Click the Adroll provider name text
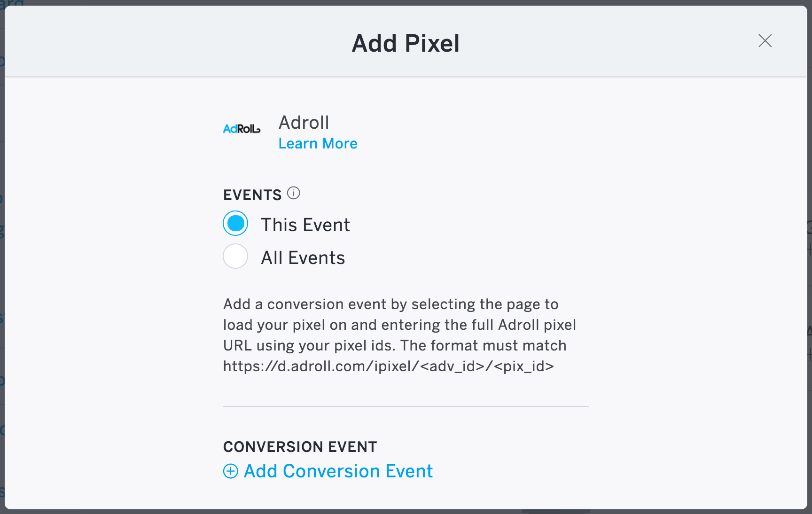Screen dimensions: 812x514 coord(304,123)
